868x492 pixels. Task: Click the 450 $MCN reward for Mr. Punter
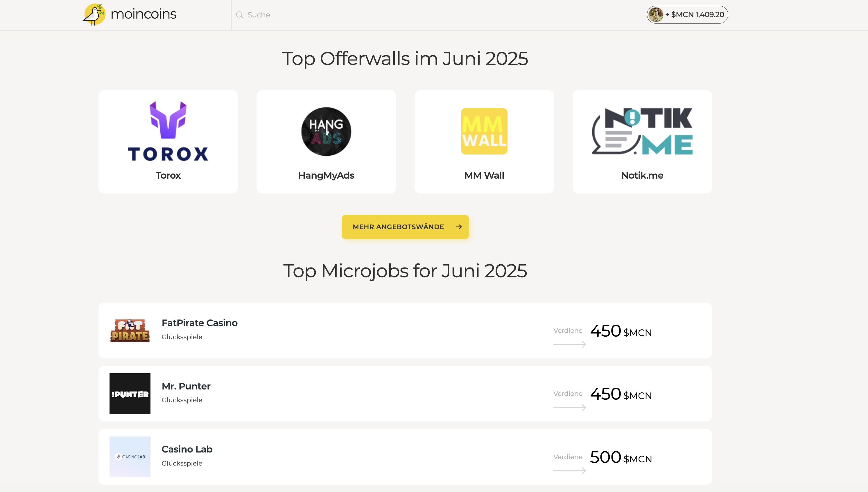pos(621,394)
